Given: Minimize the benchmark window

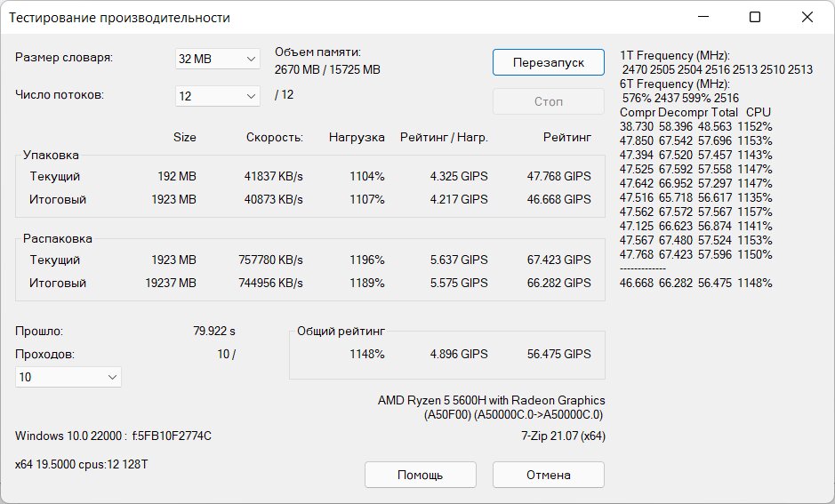Looking at the screenshot, I should click(x=703, y=17).
